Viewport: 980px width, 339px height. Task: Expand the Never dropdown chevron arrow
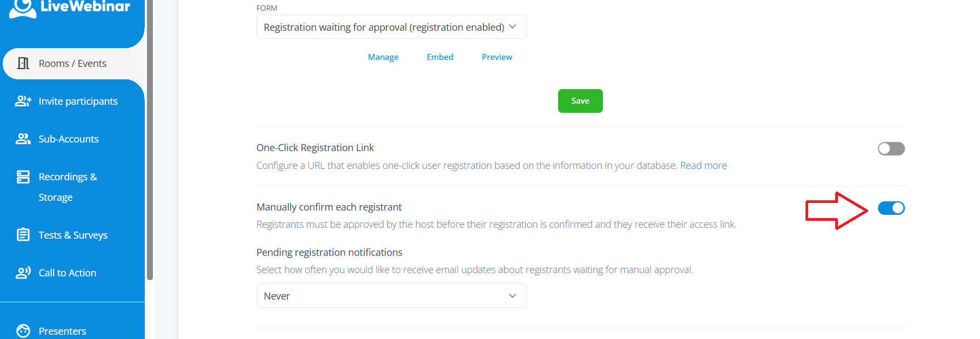coord(512,296)
